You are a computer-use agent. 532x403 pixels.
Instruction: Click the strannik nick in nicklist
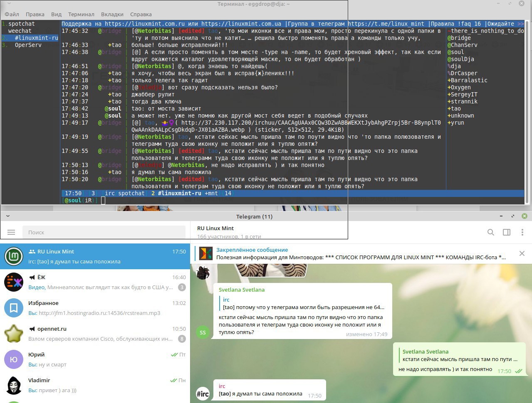tap(464, 101)
